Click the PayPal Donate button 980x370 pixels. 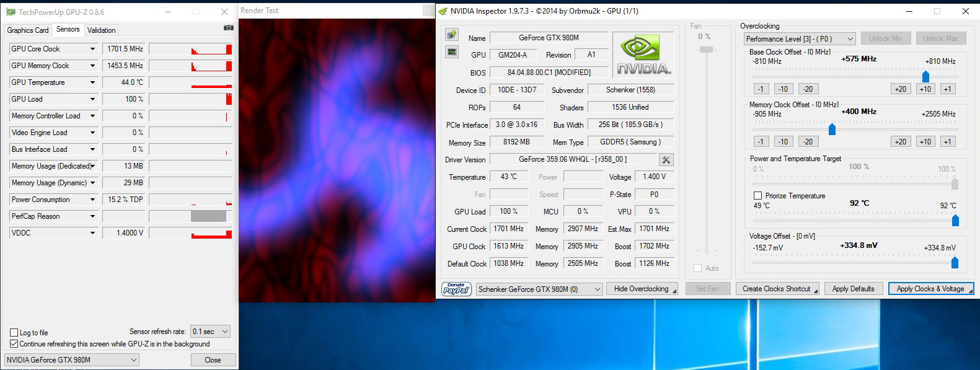pos(457,289)
